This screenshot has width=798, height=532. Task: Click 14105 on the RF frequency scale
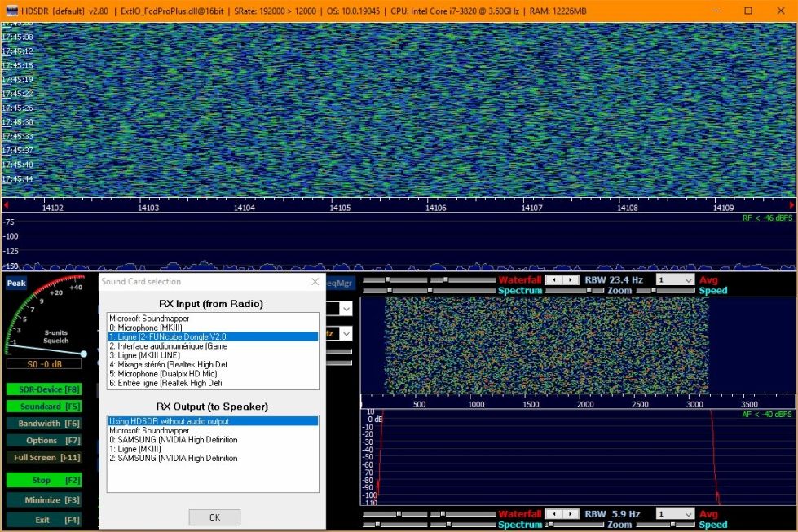coord(340,209)
